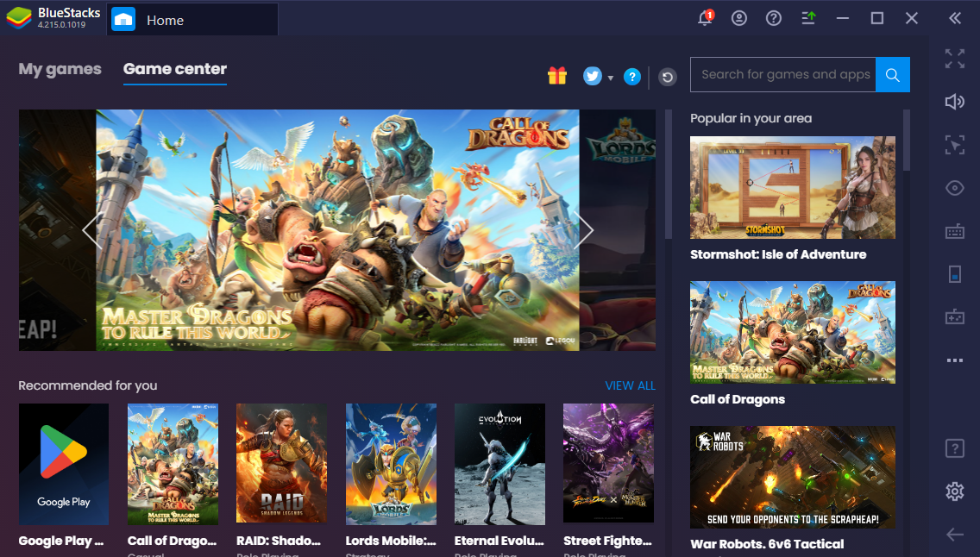Open the notifications bell
The height and width of the screenshot is (557, 980).
pos(705,18)
